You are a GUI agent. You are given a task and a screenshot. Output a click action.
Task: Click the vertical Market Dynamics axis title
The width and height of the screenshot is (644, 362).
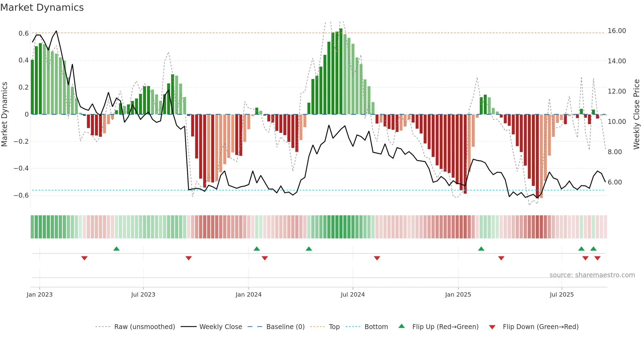tap(4, 114)
